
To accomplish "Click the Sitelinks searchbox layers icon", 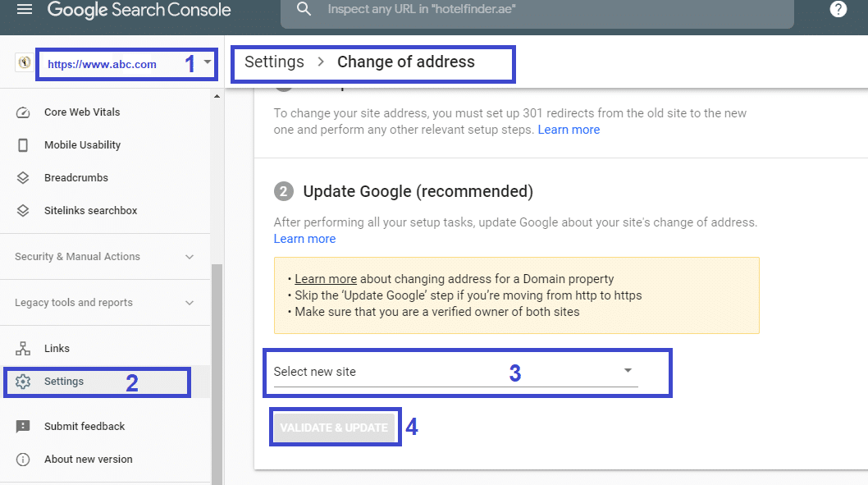I will (x=23, y=211).
